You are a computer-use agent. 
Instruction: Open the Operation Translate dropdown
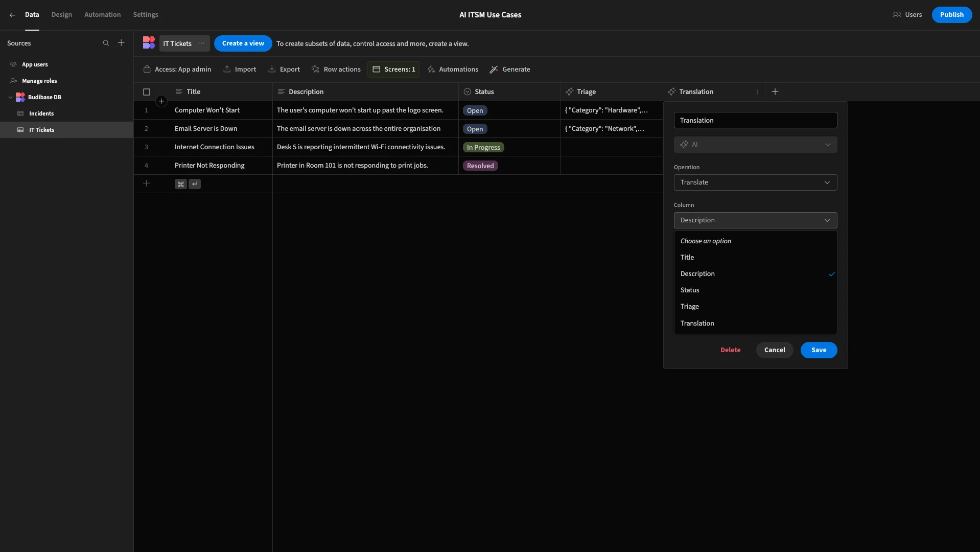755,182
